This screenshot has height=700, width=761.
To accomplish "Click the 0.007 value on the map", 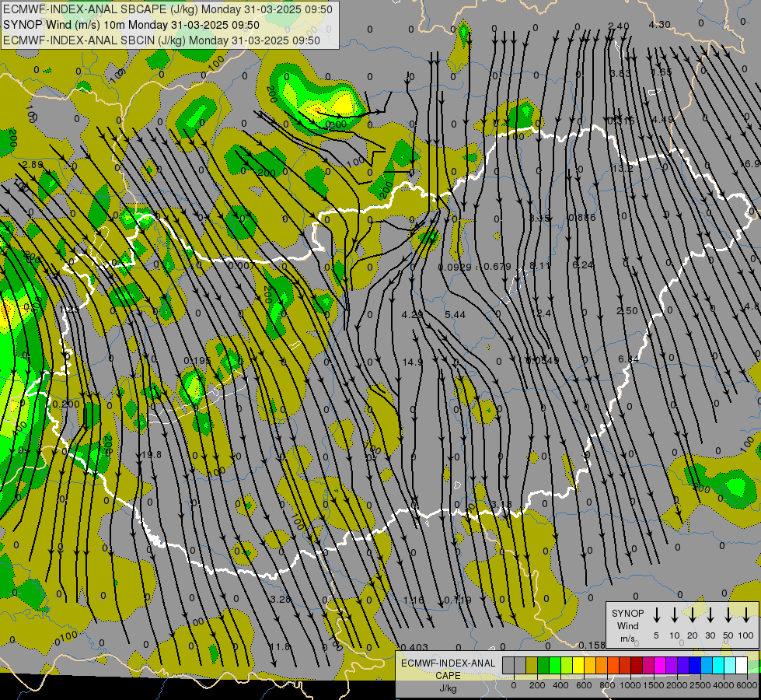I will [242, 266].
